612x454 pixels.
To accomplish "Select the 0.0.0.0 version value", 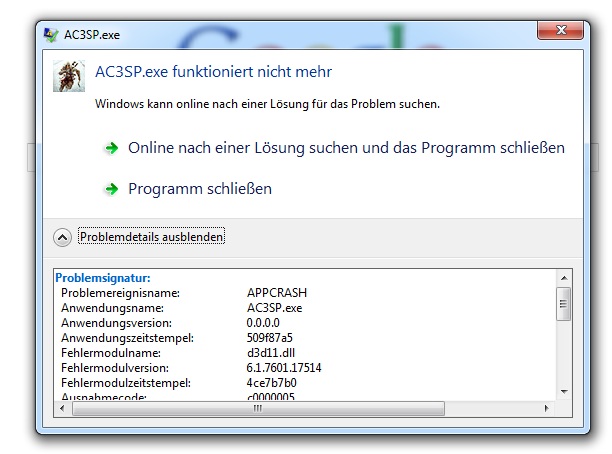I will pyautogui.click(x=263, y=323).
